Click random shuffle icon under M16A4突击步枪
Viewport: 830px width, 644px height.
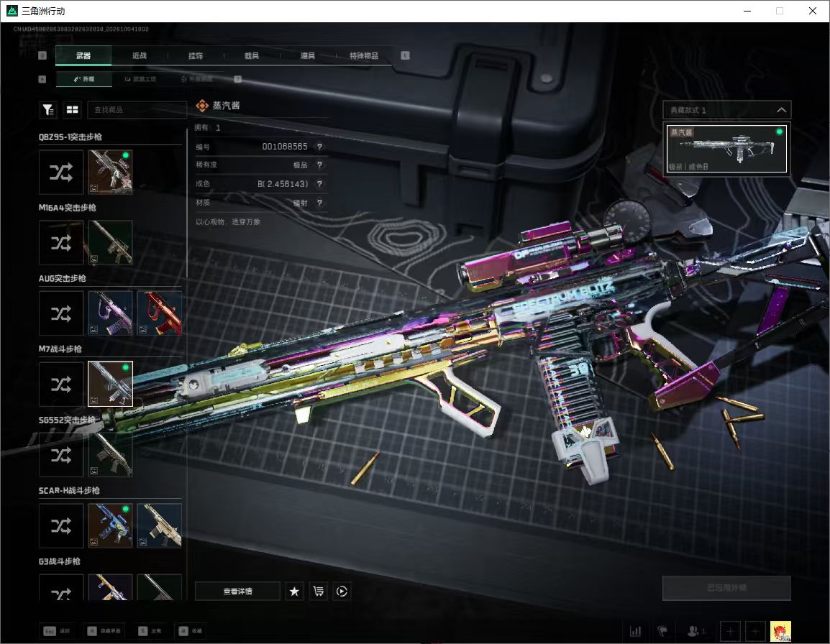point(61,243)
